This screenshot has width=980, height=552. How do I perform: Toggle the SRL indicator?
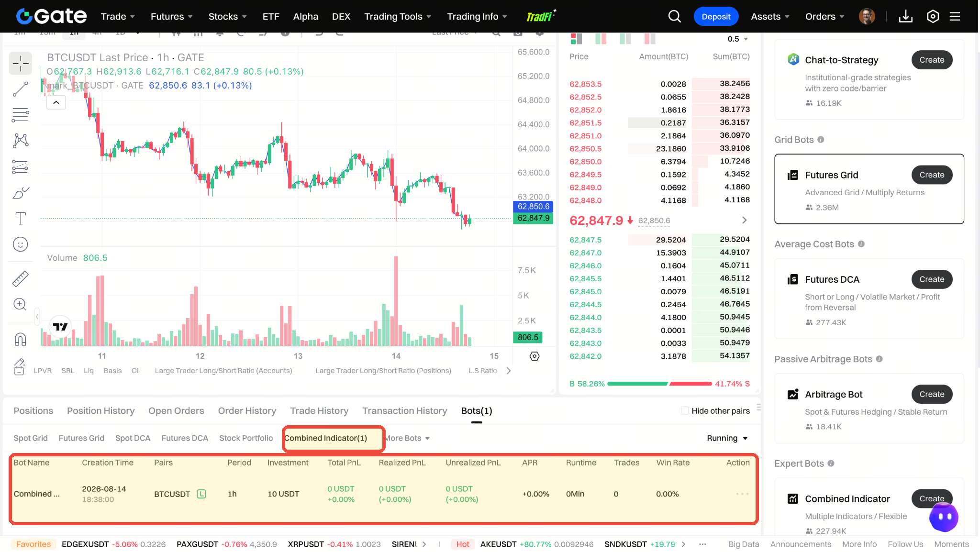coord(68,371)
